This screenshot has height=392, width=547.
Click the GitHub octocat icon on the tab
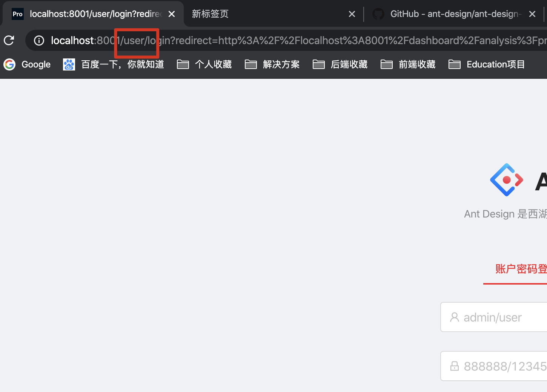click(378, 14)
